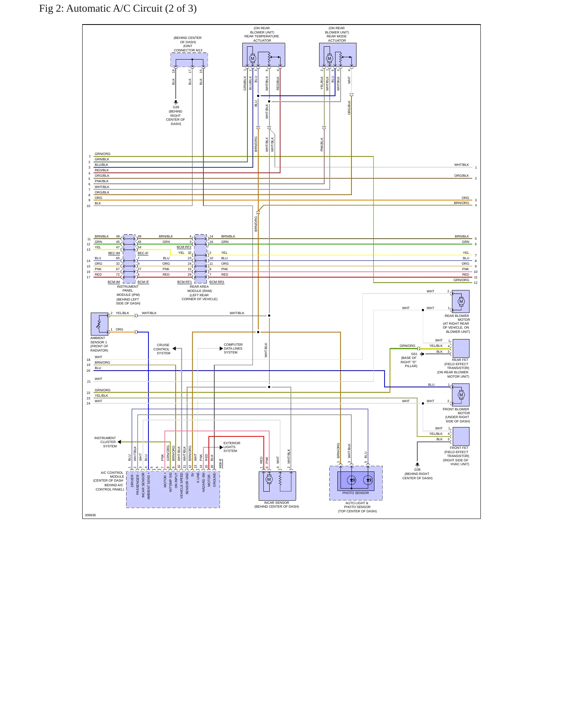
Task: Select the Instrument Panel Module connector block
Action: coord(129,259)
